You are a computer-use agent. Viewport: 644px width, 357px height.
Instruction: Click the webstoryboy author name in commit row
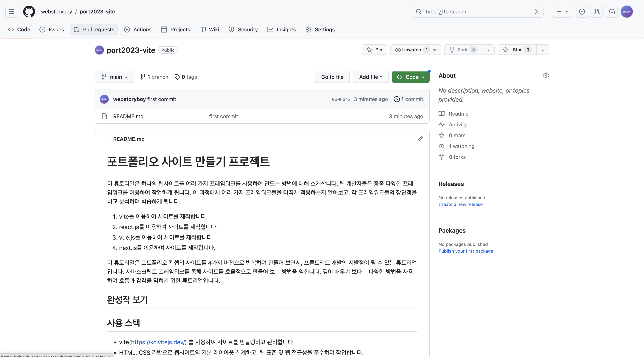pyautogui.click(x=129, y=99)
